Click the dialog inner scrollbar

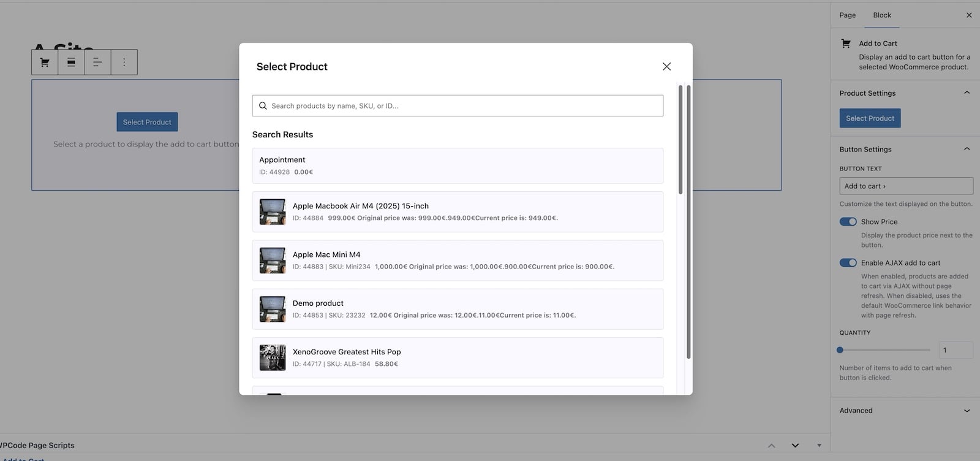[x=680, y=140]
